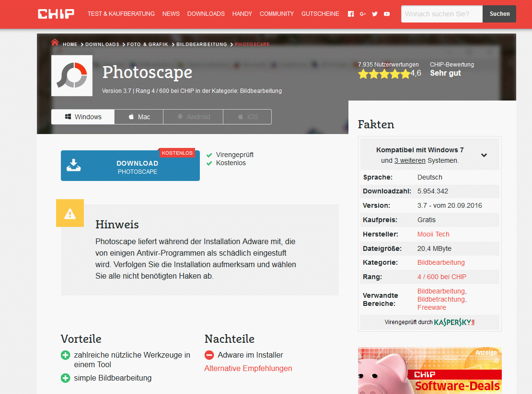Open the Community menu item
Image resolution: width=532 pixels, height=394 pixels.
277,14
